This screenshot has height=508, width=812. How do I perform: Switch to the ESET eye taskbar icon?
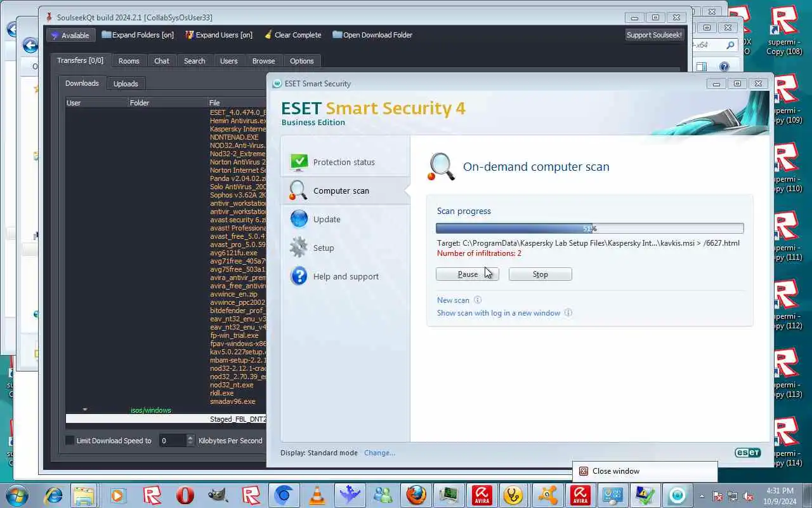[x=678, y=495]
